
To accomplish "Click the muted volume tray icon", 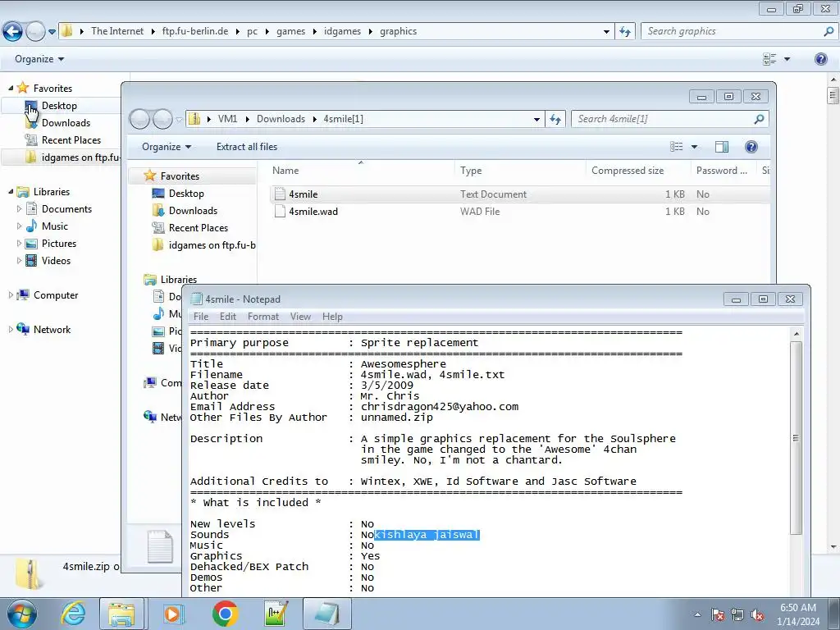I will point(757,614).
